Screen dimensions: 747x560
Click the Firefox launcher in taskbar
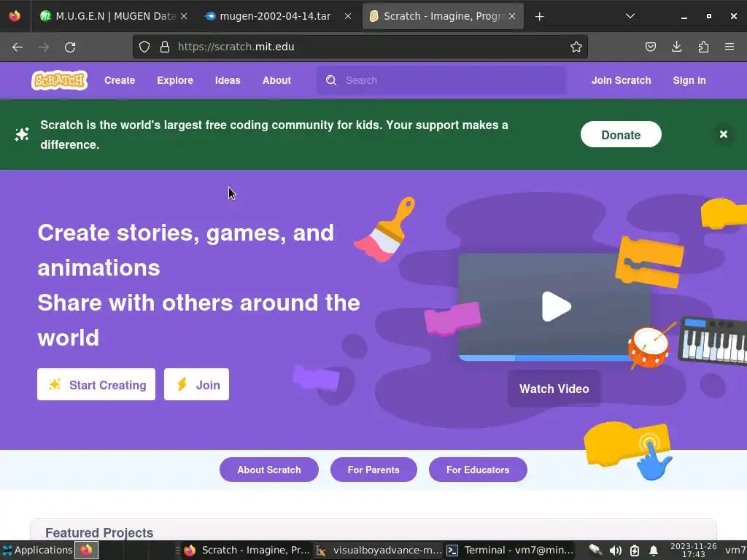[86, 550]
